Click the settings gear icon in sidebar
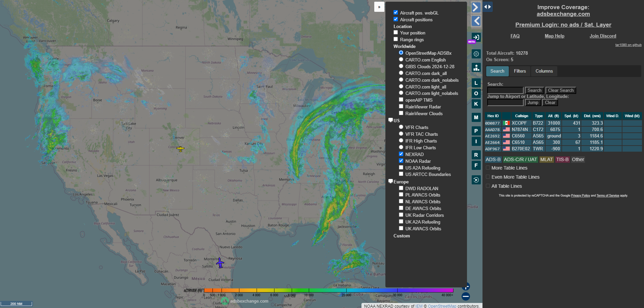The width and height of the screenshot is (644, 308). click(476, 54)
